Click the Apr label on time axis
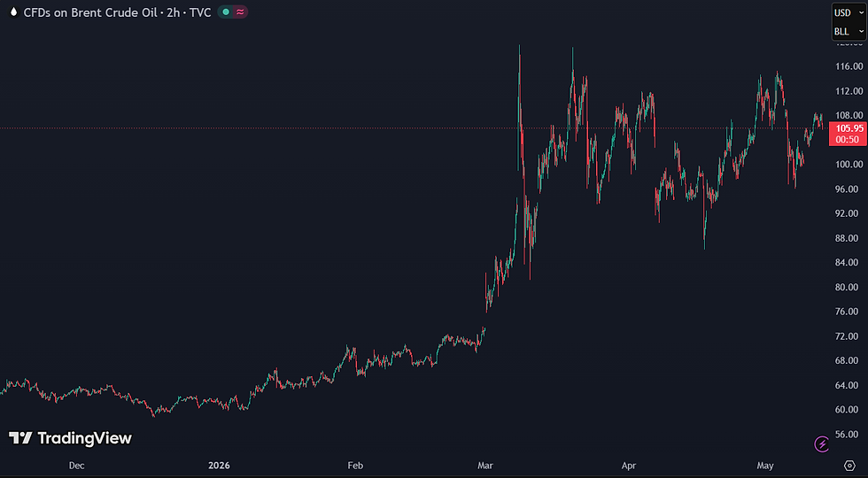This screenshot has width=868, height=478. (629, 466)
